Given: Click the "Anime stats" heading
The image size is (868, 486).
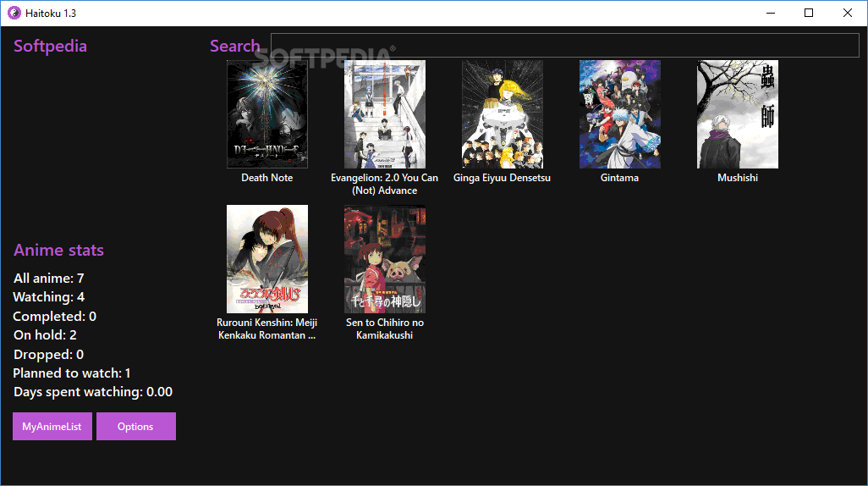Looking at the screenshot, I should pyautogui.click(x=58, y=250).
